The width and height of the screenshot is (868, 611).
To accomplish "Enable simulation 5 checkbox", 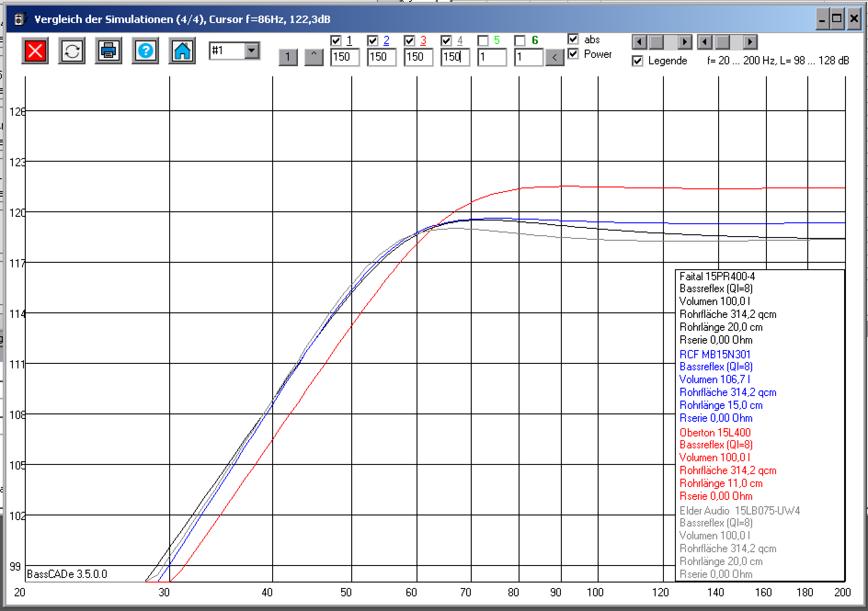I will point(483,41).
